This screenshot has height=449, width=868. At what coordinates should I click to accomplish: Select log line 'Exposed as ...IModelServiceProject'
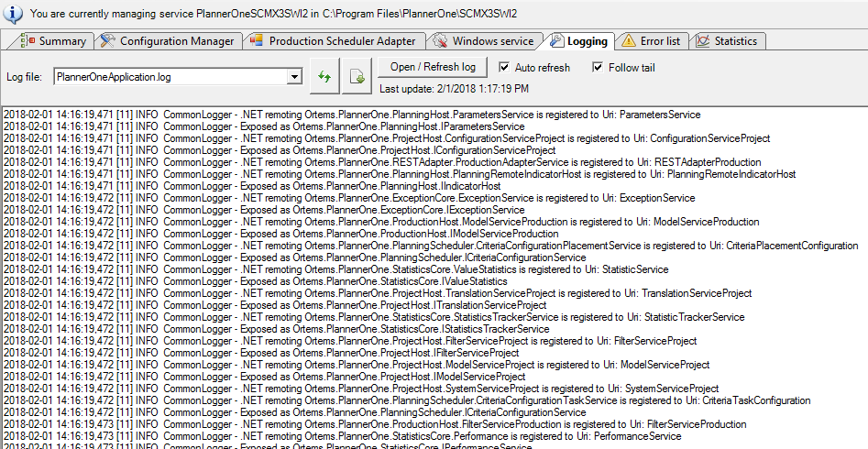(x=265, y=377)
